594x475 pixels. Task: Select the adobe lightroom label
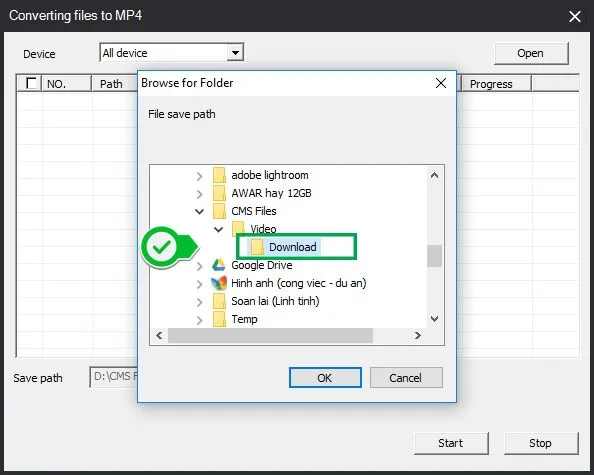(x=270, y=175)
